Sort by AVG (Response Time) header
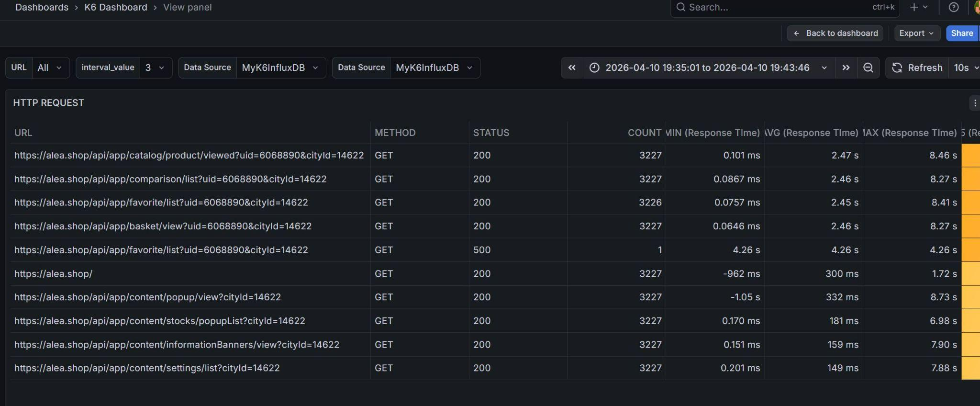980x406 pixels. point(812,133)
